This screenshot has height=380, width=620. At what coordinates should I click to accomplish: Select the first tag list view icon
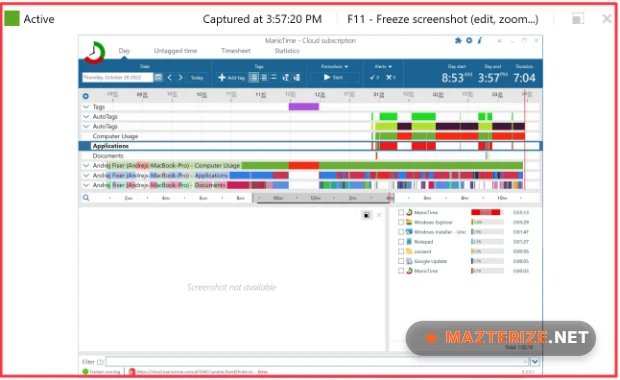tap(253, 78)
